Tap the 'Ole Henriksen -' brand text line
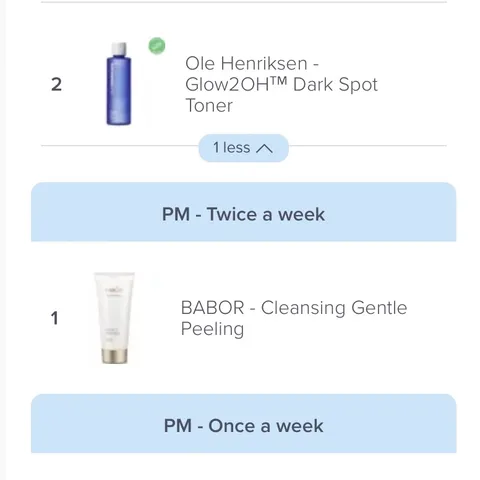Viewport: 480px width, 480px height. (252, 63)
